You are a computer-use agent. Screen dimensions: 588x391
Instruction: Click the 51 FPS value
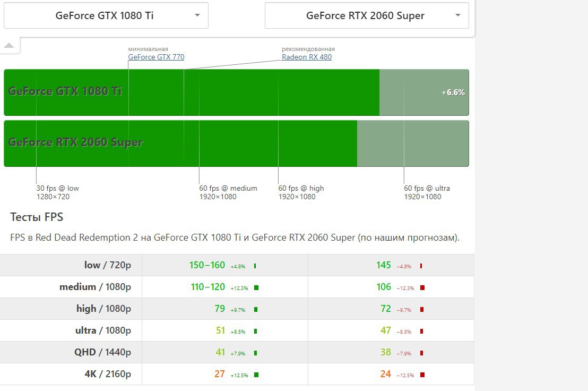(221, 330)
